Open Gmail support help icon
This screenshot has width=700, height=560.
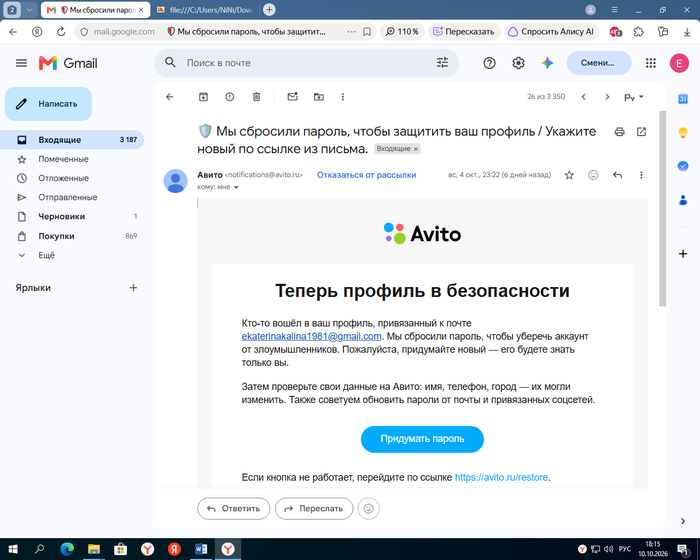pyautogui.click(x=489, y=63)
